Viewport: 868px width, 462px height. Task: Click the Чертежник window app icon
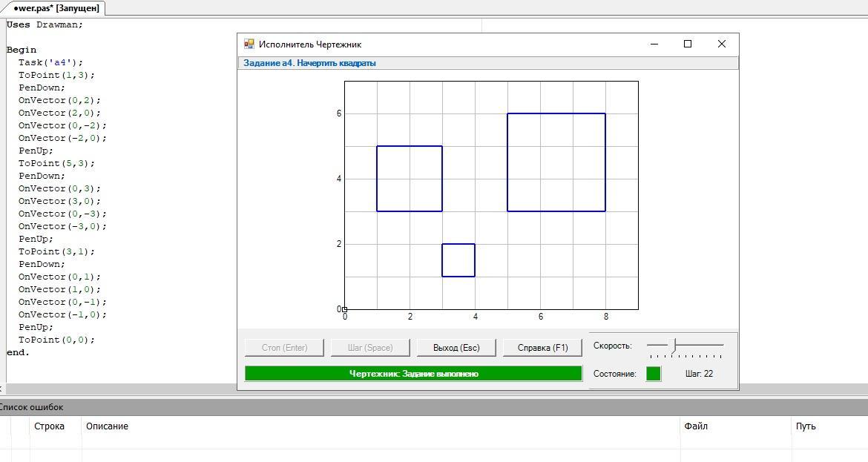(x=249, y=44)
